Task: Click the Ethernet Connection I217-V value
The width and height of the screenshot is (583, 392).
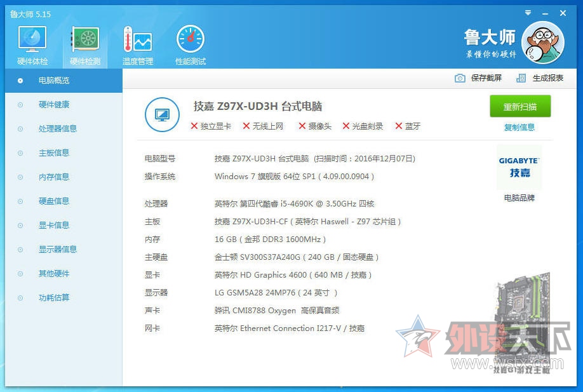Action: point(289,328)
